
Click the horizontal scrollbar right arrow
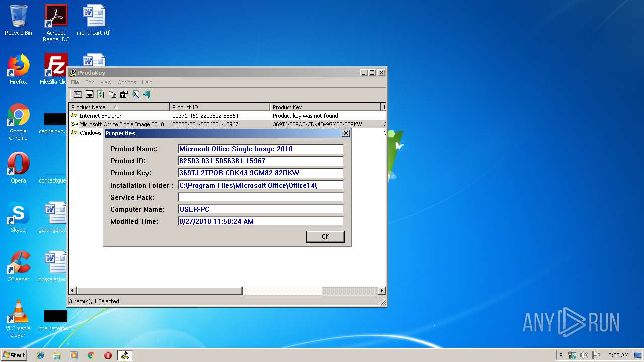(x=382, y=290)
